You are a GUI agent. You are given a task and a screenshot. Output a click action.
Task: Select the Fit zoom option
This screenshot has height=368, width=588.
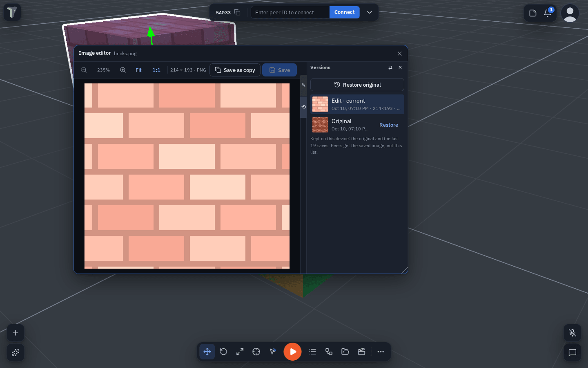tap(138, 70)
